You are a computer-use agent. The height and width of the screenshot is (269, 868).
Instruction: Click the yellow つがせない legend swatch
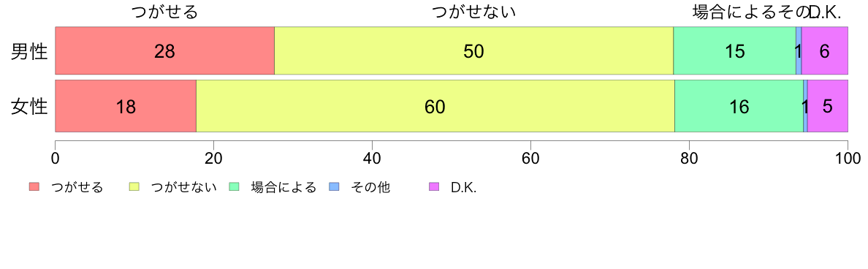point(134,187)
